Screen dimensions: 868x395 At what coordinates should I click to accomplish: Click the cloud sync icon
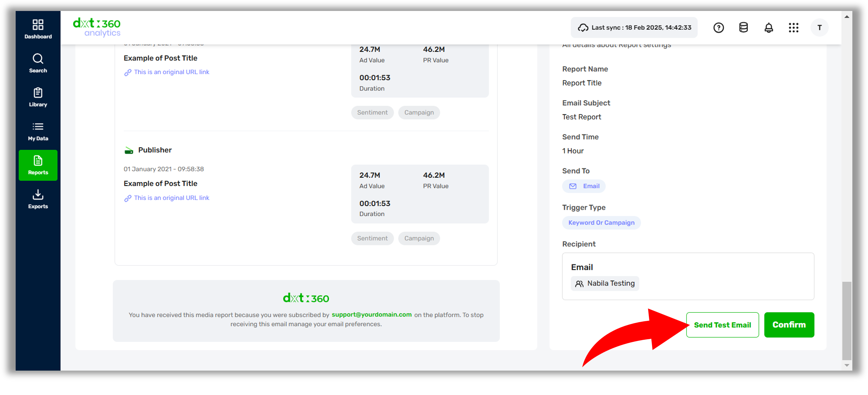(583, 28)
